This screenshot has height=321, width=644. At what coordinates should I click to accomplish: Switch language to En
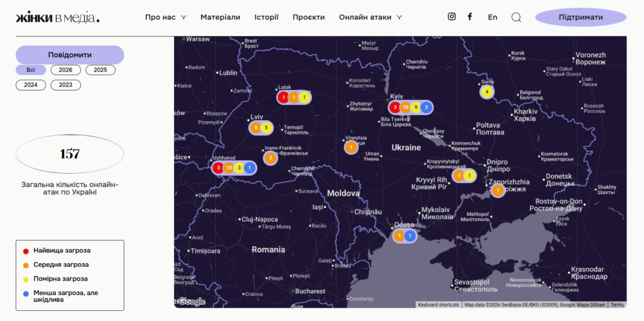tap(492, 17)
